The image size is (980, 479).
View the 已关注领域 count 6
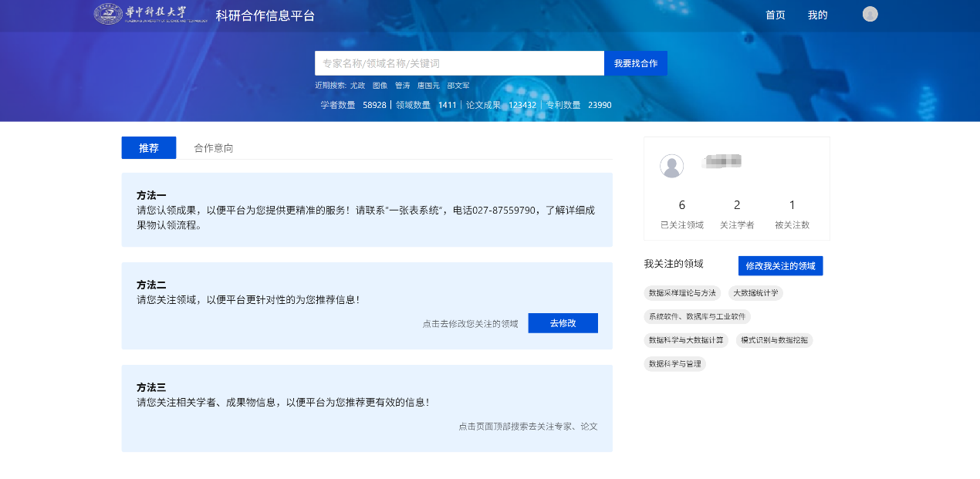pos(681,205)
